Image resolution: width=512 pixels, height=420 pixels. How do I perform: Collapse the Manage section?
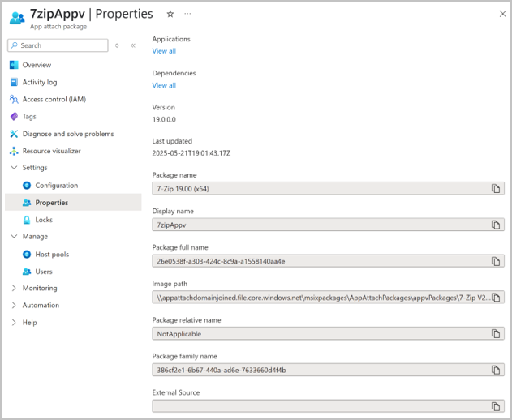pyautogui.click(x=14, y=236)
